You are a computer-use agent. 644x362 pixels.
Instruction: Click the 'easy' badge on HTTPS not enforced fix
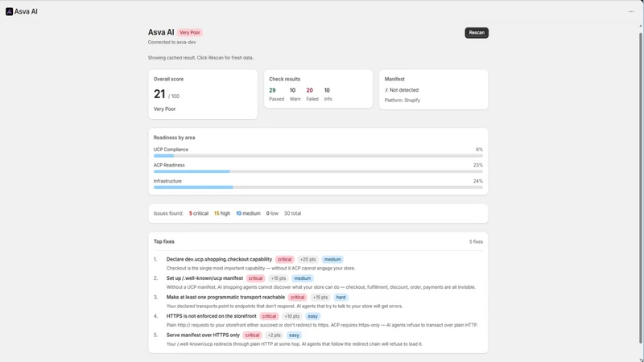[312, 316]
